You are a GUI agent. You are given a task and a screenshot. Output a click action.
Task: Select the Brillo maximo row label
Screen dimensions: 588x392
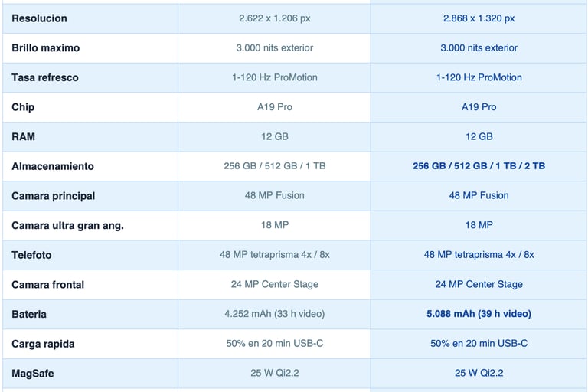click(x=46, y=48)
